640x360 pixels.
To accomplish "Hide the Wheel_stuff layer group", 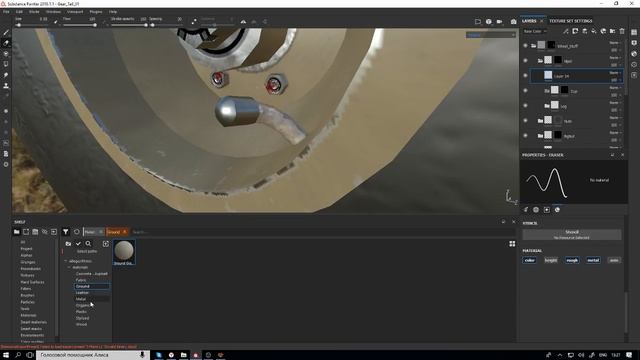I will (525, 46).
